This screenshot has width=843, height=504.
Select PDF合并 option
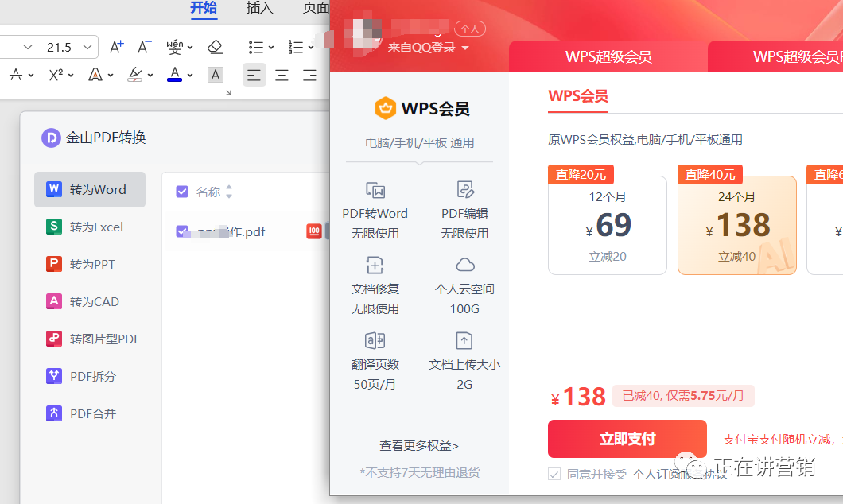click(x=90, y=413)
